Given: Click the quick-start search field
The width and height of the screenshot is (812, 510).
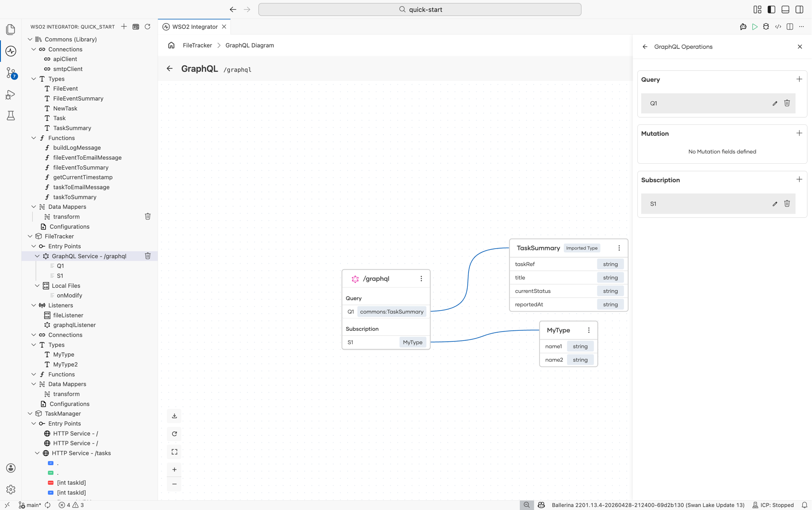Looking at the screenshot, I should 420,9.
